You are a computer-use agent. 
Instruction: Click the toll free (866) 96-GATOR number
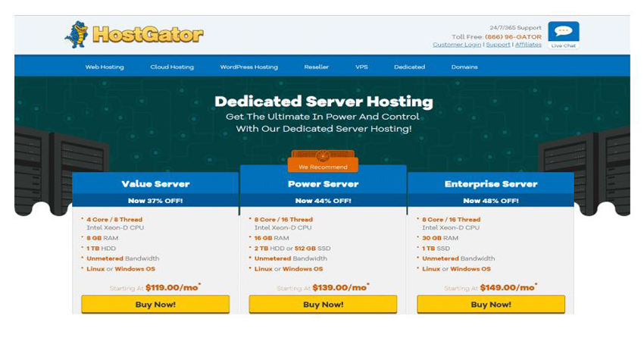513,36
